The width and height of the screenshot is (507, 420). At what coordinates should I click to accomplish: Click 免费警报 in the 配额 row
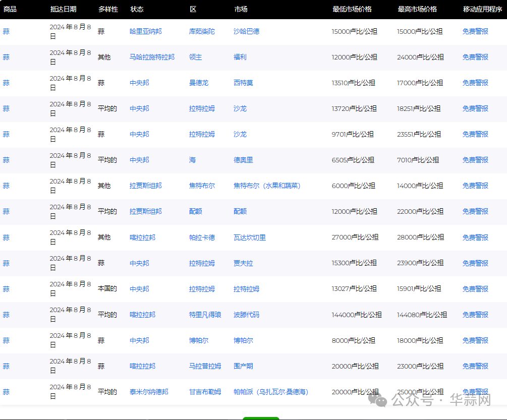[475, 211]
